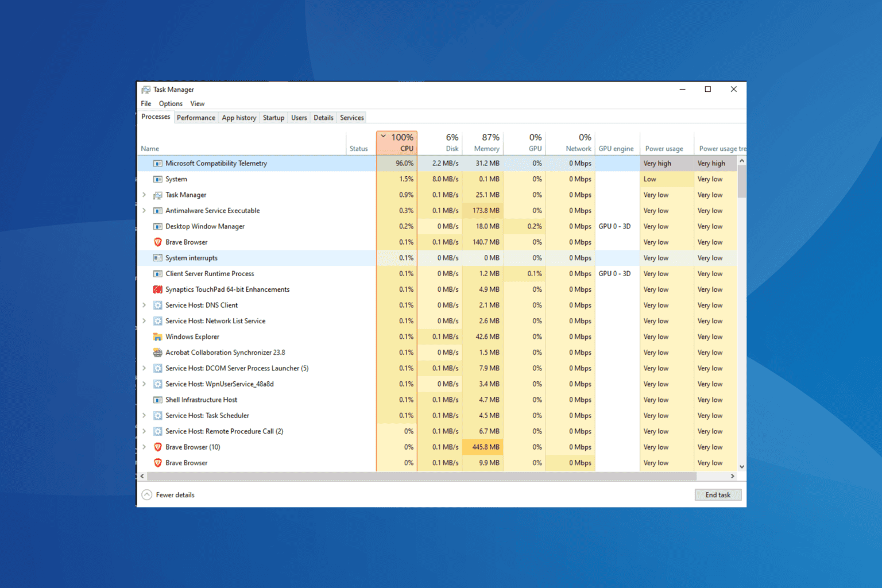Expand the Task Manager process group

[x=144, y=195]
